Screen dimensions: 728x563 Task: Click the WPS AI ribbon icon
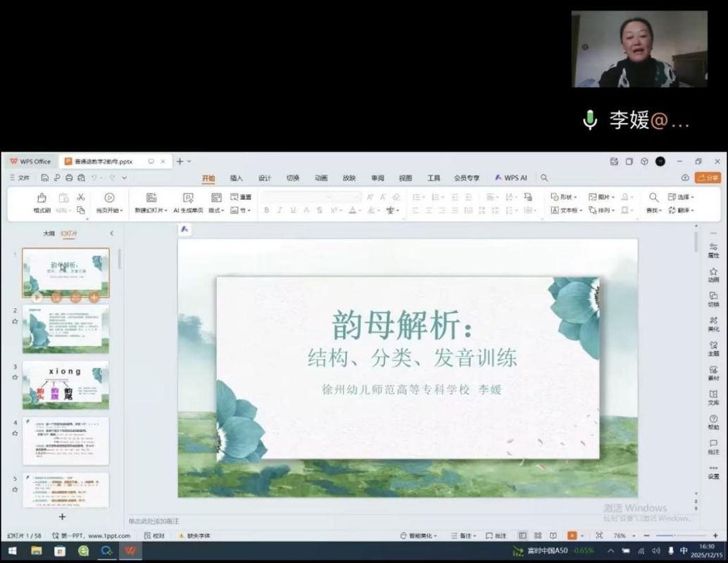(x=511, y=178)
